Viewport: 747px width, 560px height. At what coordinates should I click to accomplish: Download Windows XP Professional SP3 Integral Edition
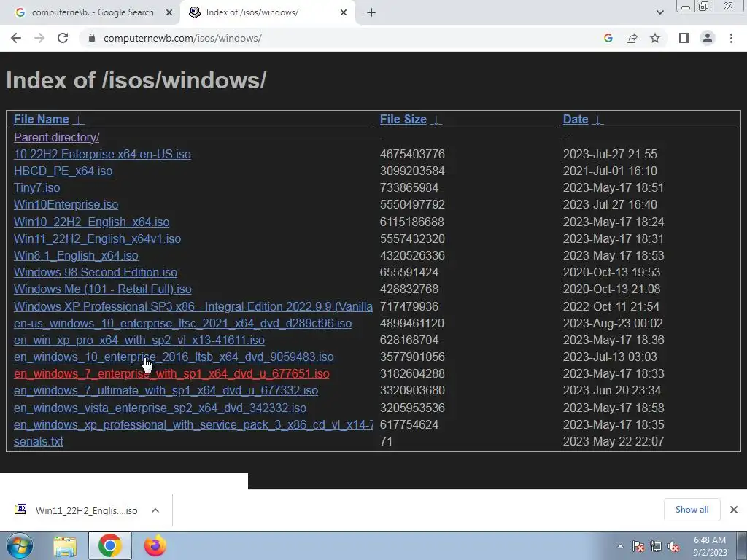(193, 306)
